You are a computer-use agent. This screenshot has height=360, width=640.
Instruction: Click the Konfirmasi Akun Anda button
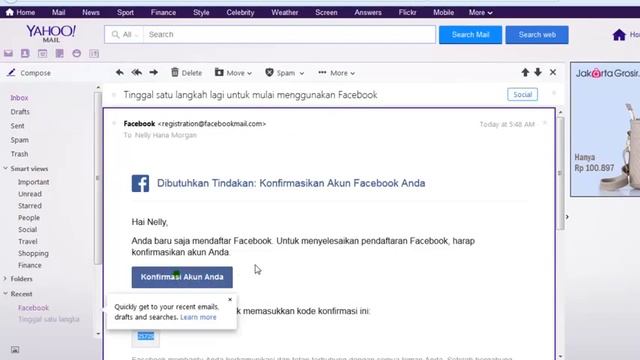pyautogui.click(x=182, y=277)
